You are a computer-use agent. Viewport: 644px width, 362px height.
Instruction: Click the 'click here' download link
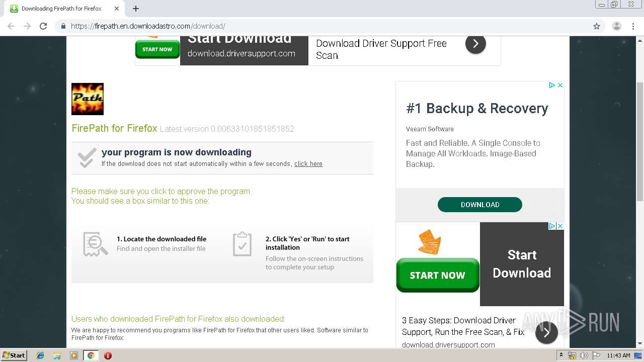[308, 164]
